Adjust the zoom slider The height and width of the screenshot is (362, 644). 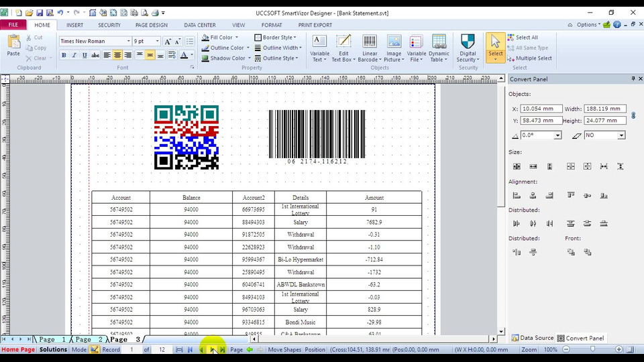592,349
